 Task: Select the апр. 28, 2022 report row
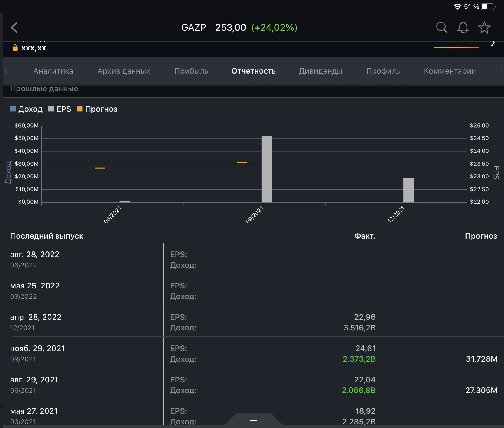[x=253, y=321]
